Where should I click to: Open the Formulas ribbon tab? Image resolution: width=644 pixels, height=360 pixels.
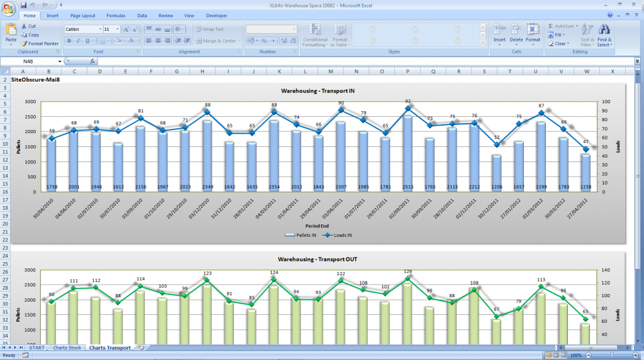115,15
